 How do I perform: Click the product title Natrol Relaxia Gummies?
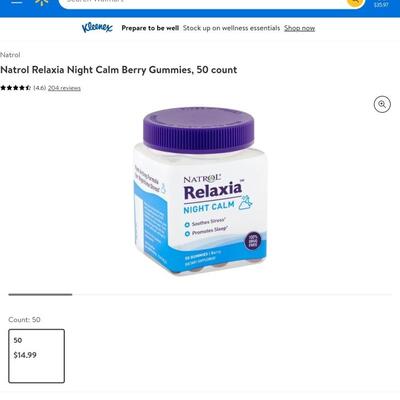click(x=119, y=70)
